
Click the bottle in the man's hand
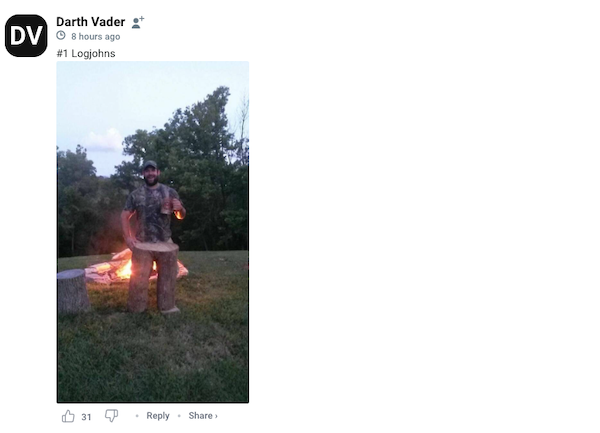[177, 210]
